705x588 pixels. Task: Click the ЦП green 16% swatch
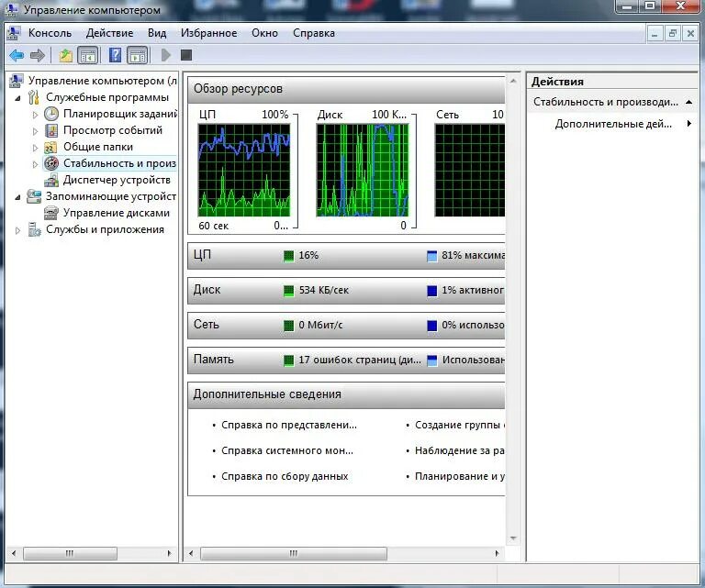[288, 256]
